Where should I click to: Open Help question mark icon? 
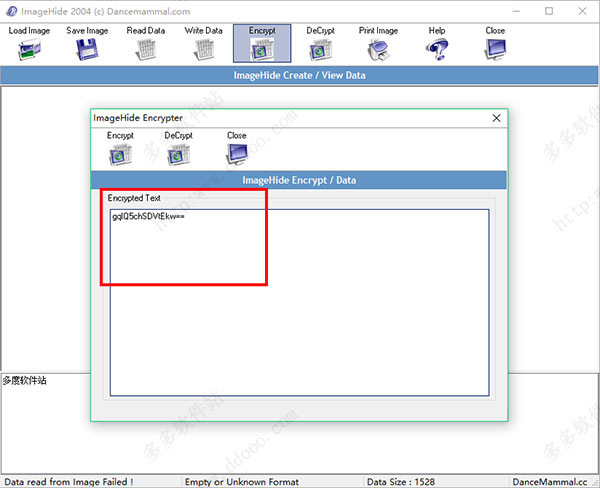click(x=437, y=51)
